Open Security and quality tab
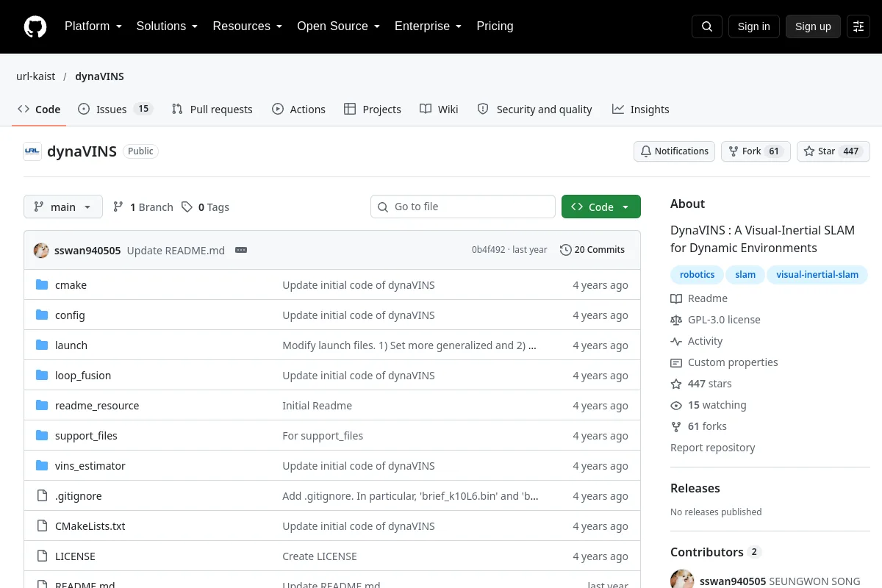This screenshot has height=588, width=882. point(534,110)
